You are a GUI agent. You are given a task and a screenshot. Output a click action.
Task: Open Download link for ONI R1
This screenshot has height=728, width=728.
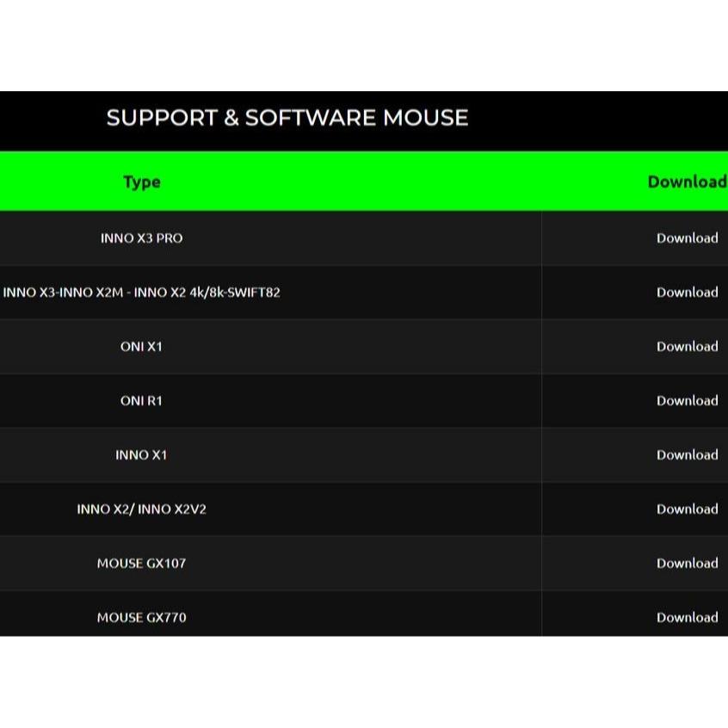(687, 401)
